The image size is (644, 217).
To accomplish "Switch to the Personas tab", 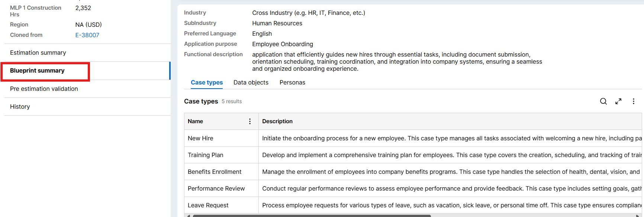I will [x=292, y=83].
